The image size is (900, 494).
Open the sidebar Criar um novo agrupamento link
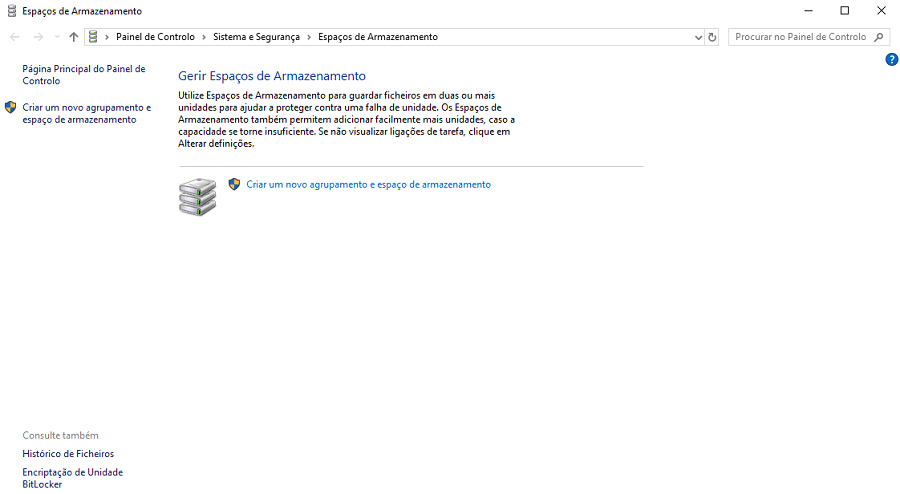87,114
